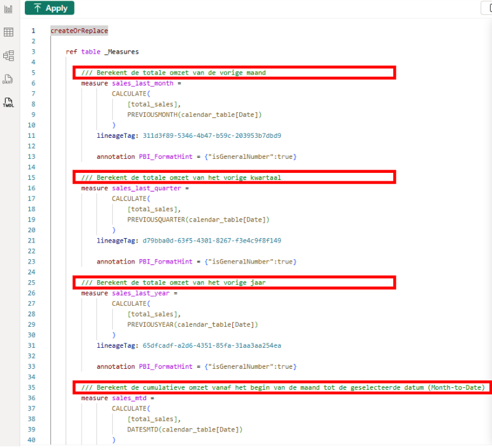Image resolution: width=492 pixels, height=448 pixels.
Task: Open the Report view from the sidebar
Action: pyautogui.click(x=8, y=9)
